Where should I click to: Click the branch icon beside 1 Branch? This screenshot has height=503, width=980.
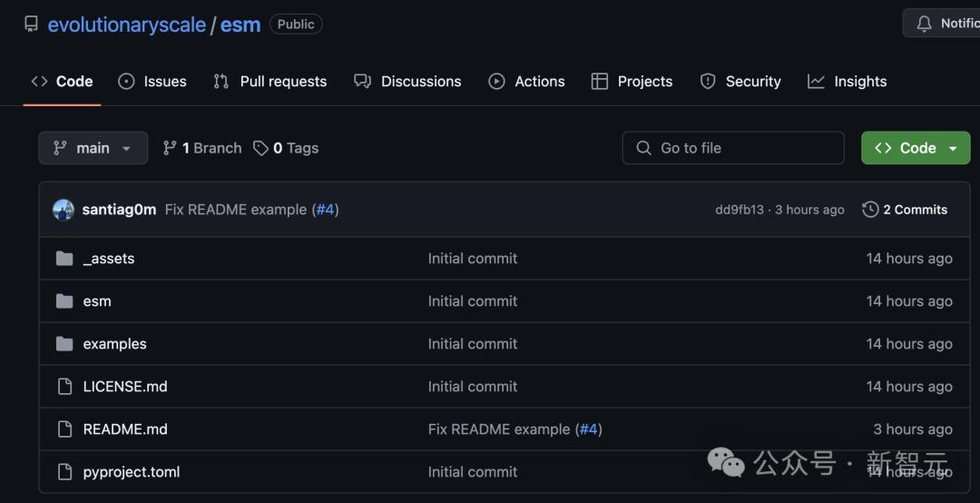[170, 148]
